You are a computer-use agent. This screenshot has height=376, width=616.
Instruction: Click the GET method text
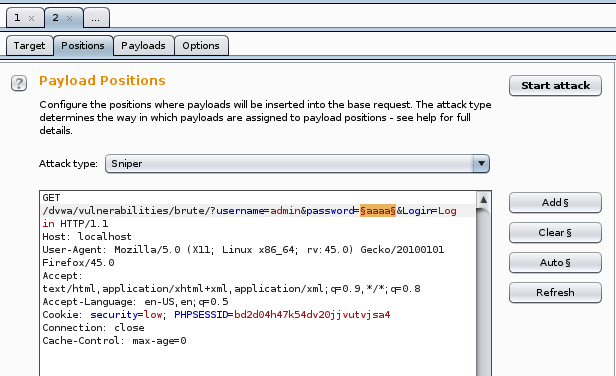pos(51,198)
